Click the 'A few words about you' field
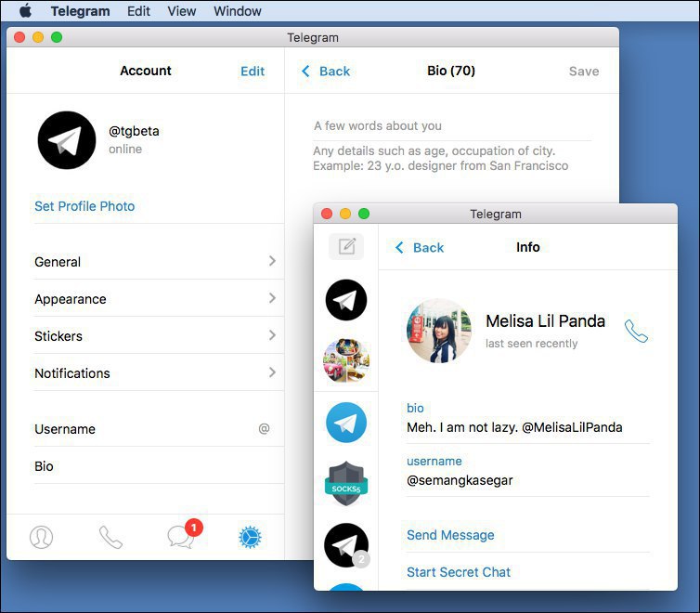The image size is (700, 613). pos(452,126)
